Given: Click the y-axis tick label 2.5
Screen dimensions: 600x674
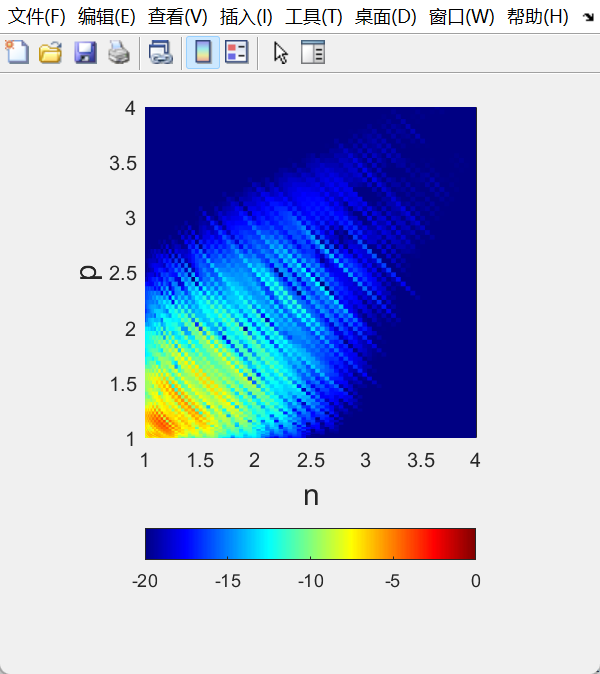Looking at the screenshot, I should pos(123,273).
